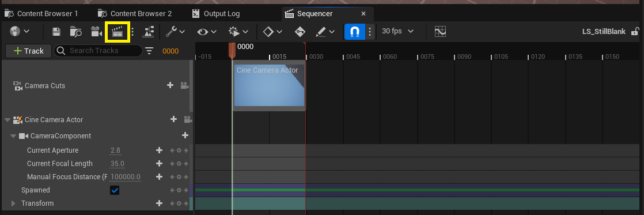
Task: Expand the Transform track
Action: pos(13,203)
